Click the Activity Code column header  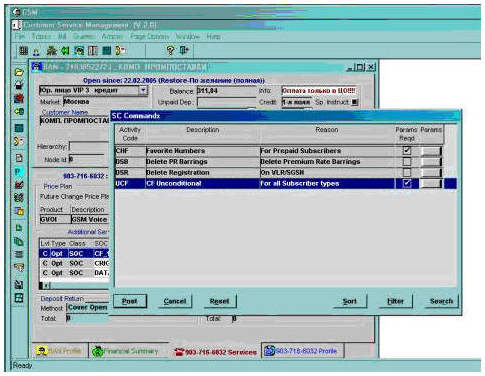coord(130,134)
